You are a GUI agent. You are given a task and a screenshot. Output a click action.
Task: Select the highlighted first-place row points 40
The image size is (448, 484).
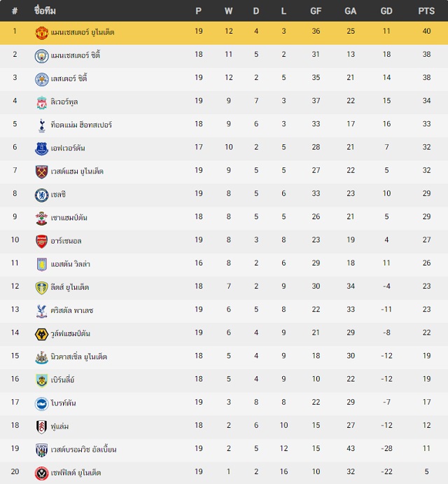coord(426,31)
